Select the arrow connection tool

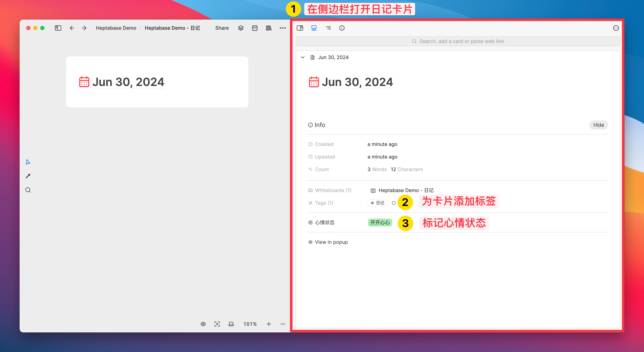[28, 176]
